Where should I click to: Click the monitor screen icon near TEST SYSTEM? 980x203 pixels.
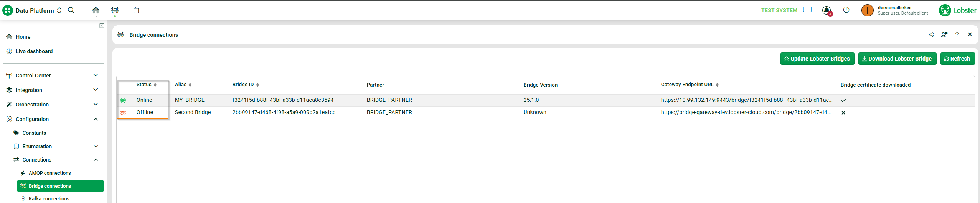(x=807, y=10)
